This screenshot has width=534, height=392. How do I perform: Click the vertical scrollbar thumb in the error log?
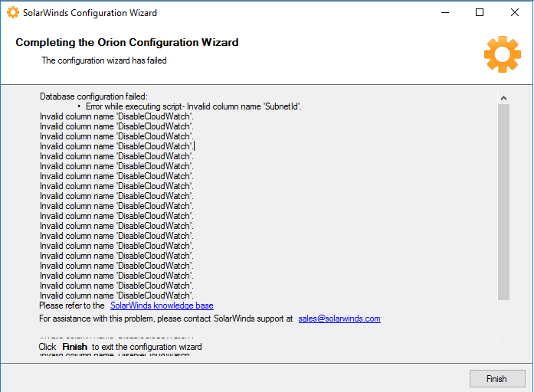point(503,202)
